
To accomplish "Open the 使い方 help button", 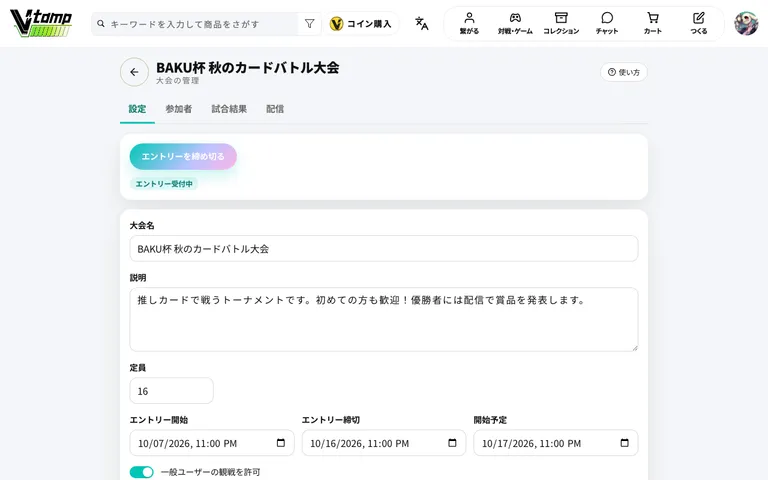I will (x=624, y=72).
